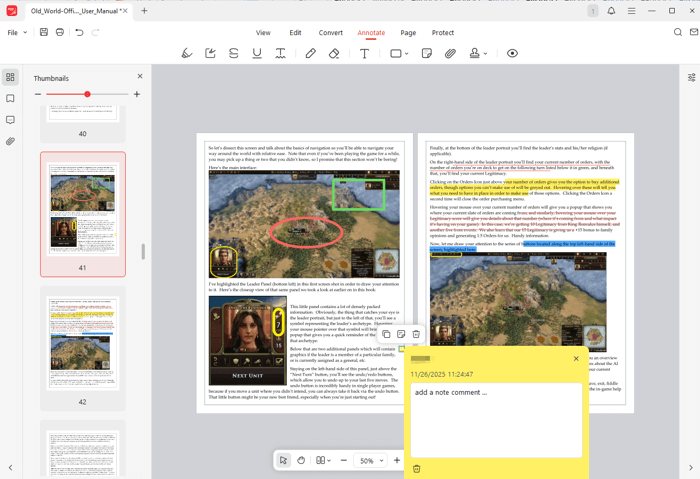The width and height of the screenshot is (700, 479).
Task: Select page 42 thumbnail
Action: tap(83, 348)
